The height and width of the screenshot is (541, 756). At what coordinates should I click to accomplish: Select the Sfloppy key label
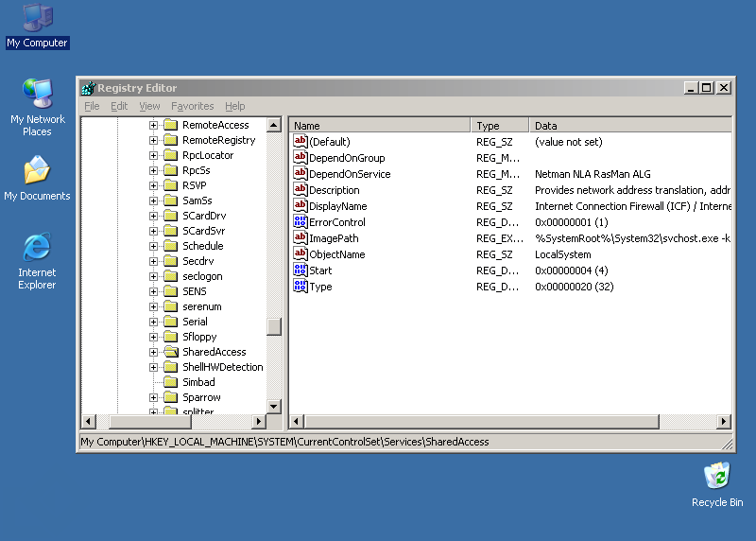coord(199,337)
